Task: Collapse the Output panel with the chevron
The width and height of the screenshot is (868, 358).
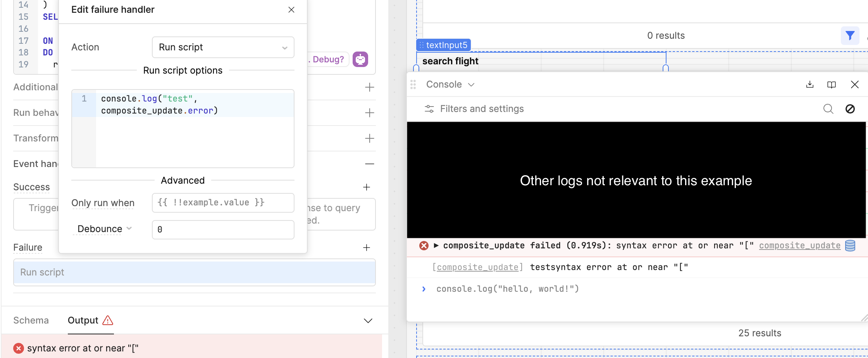Action: [x=368, y=320]
